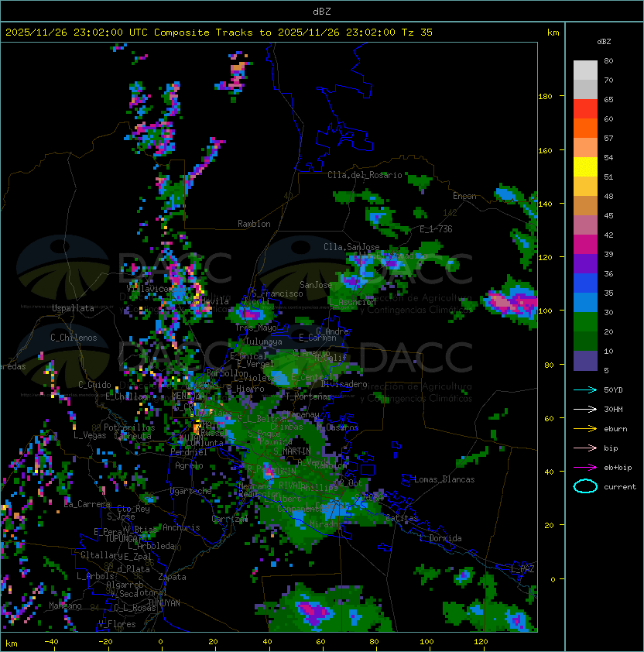The image size is (644, 652).
Task: Click the white 30HM arrow legend icon
Action: click(x=585, y=410)
